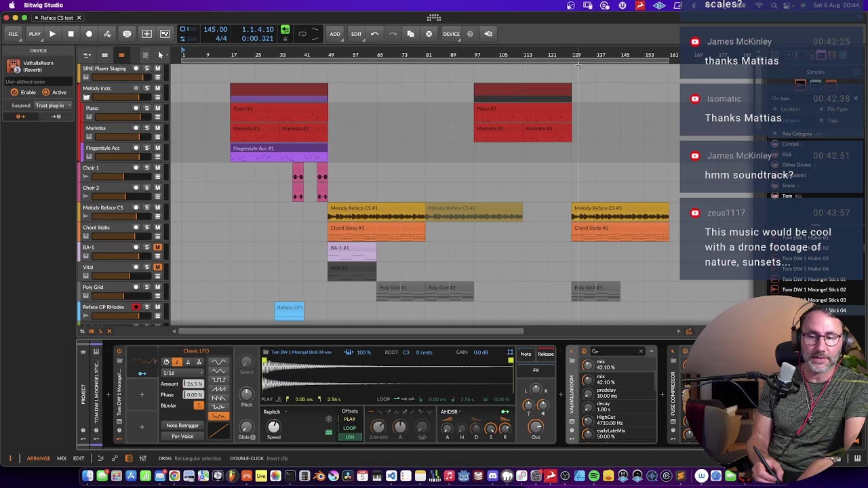Adjust the sampler Out knob
The width and height of the screenshot is (868, 488).
536,427
